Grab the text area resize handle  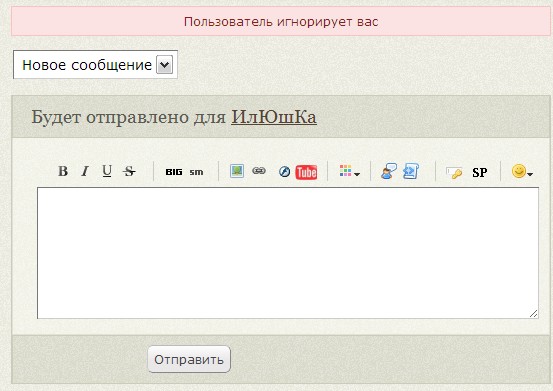click(534, 313)
